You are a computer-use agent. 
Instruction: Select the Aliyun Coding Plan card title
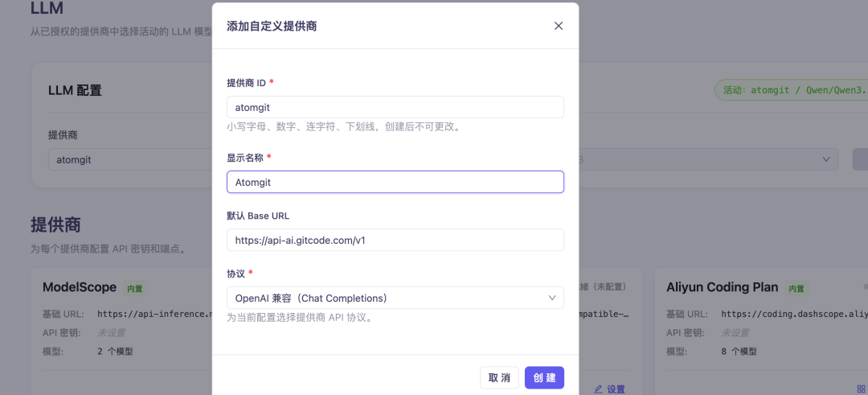[x=723, y=287]
